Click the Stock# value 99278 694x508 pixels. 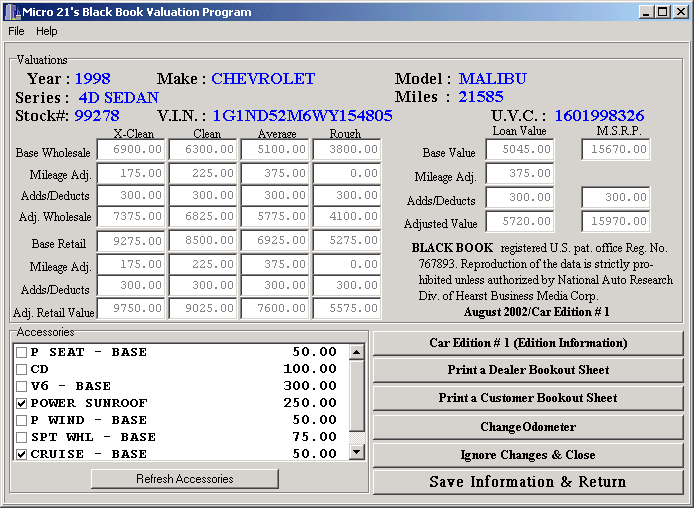tap(97, 116)
